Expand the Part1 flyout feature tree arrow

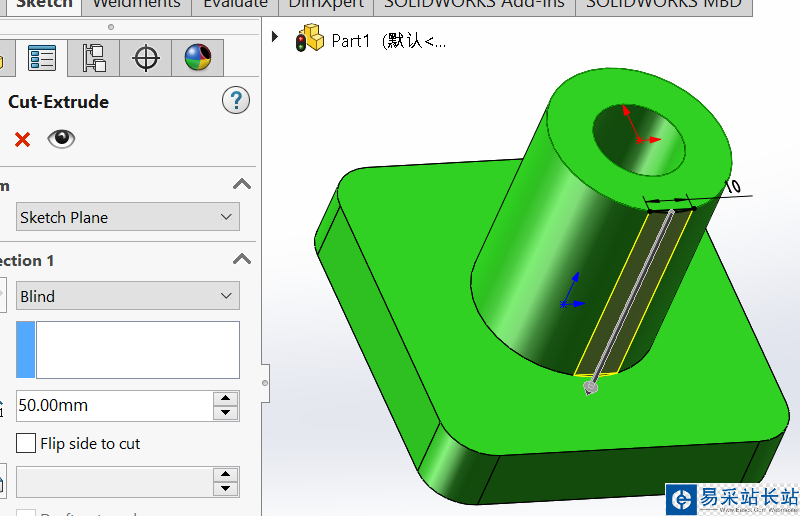(x=275, y=37)
